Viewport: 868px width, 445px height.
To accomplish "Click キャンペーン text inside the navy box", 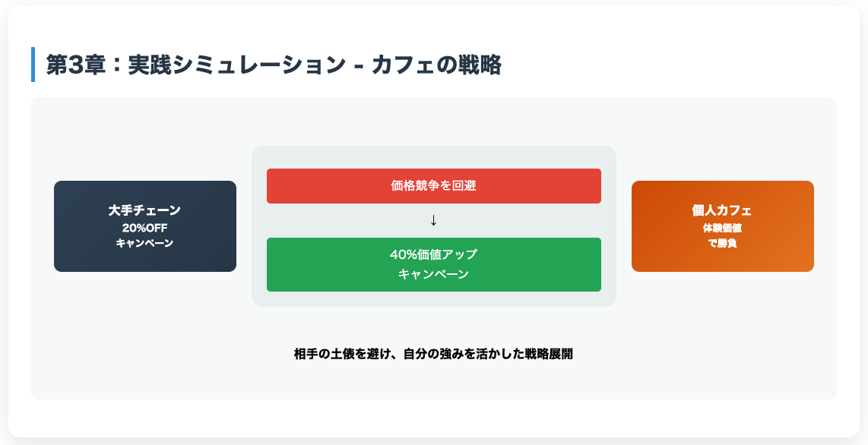I will pos(144,243).
